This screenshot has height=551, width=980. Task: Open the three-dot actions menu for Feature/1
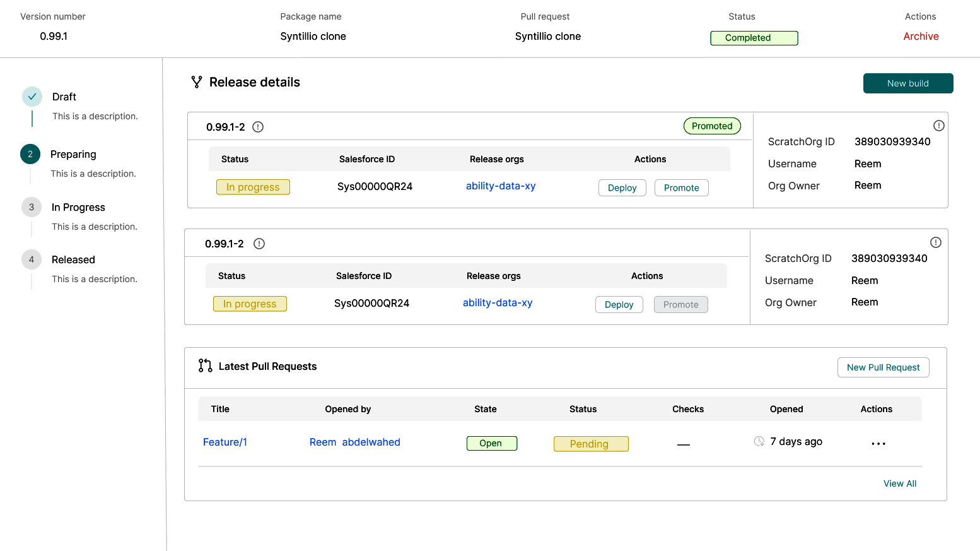(x=878, y=444)
